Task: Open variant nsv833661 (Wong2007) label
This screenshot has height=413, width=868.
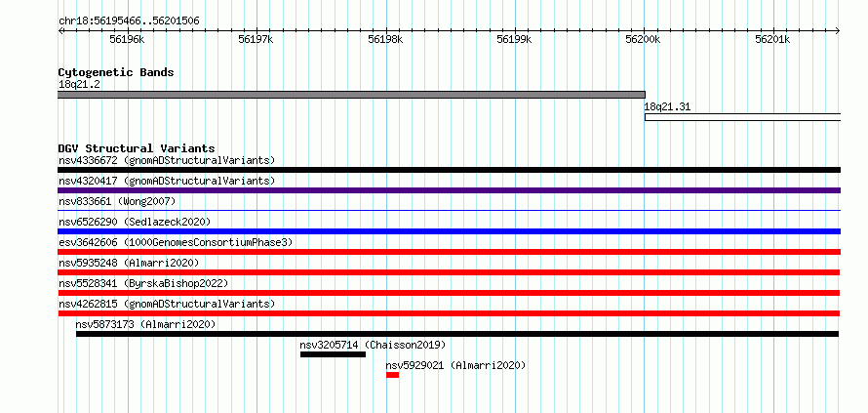Action: point(117,202)
